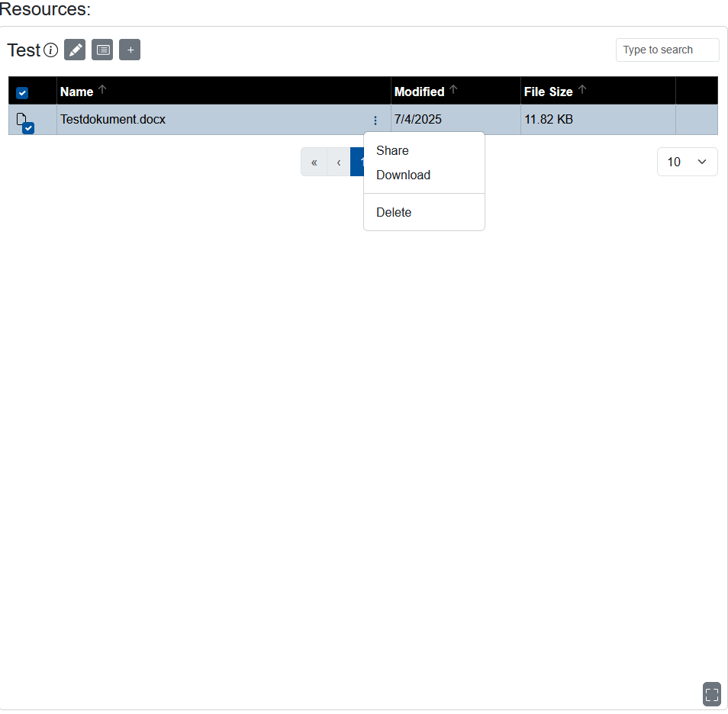Open the info tooltip next to Test
728x714 pixels.
click(x=50, y=50)
